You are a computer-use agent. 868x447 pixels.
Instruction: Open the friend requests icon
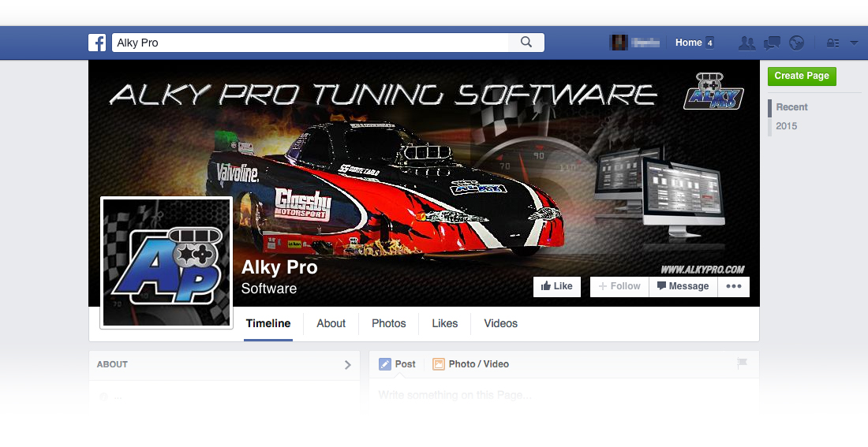(x=746, y=43)
